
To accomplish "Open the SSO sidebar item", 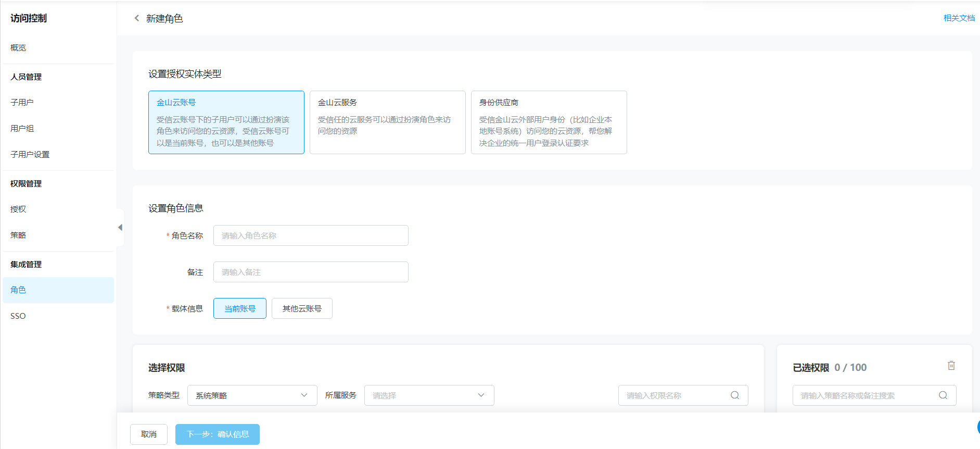I will point(18,316).
